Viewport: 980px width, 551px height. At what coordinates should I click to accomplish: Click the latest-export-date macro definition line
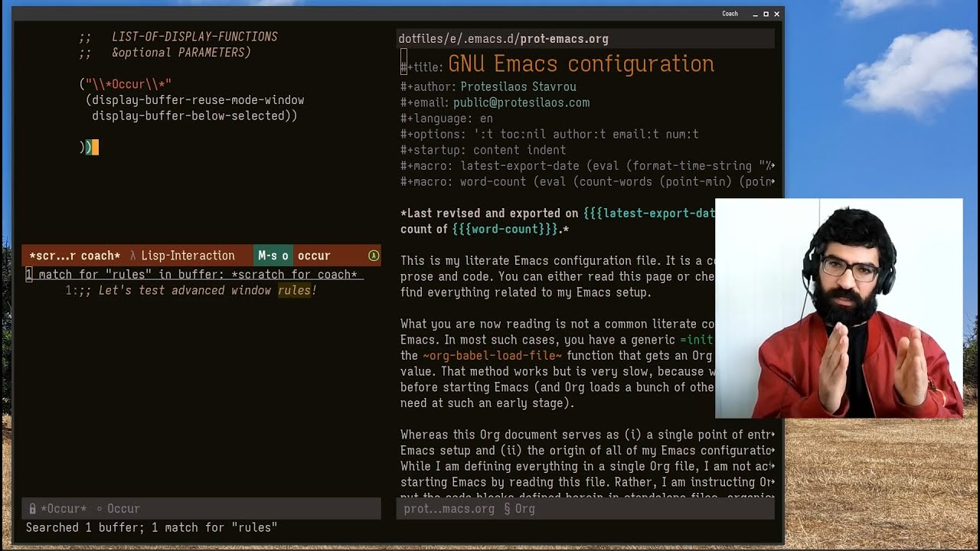click(587, 165)
